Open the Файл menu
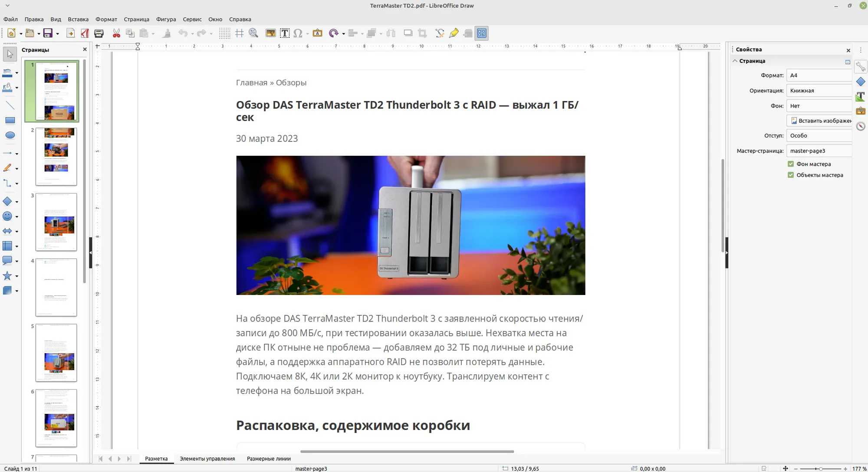The image size is (868, 472). click(11, 20)
